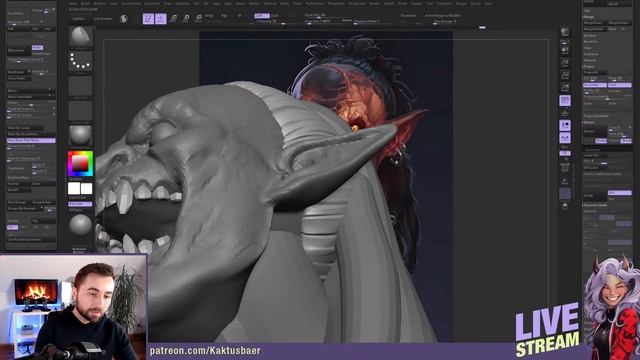Image resolution: width=640 pixels, height=360 pixels.
Task: Open the File menu
Action: click(x=206, y=3)
